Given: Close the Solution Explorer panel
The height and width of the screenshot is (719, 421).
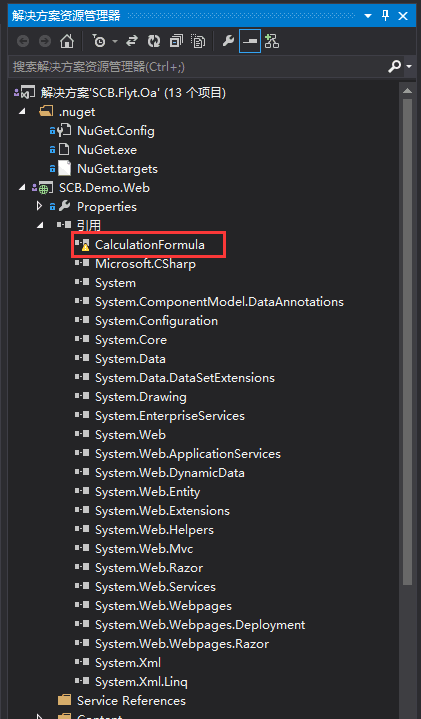Looking at the screenshot, I should [403, 16].
